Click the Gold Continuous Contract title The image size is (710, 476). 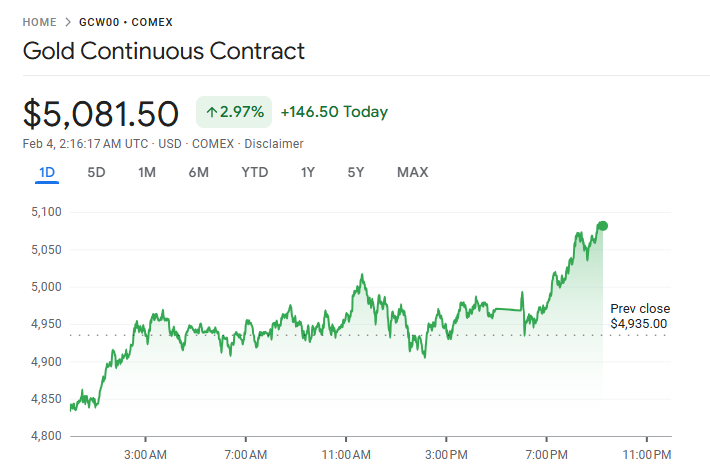(x=164, y=51)
